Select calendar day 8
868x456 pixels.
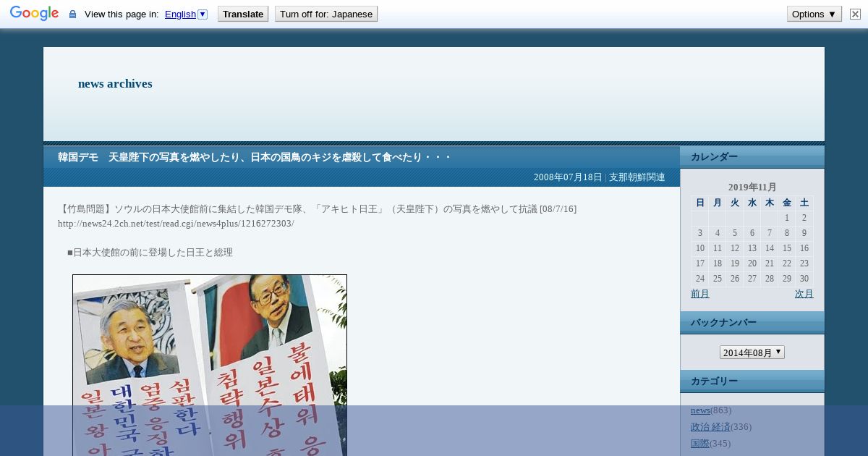(x=787, y=233)
